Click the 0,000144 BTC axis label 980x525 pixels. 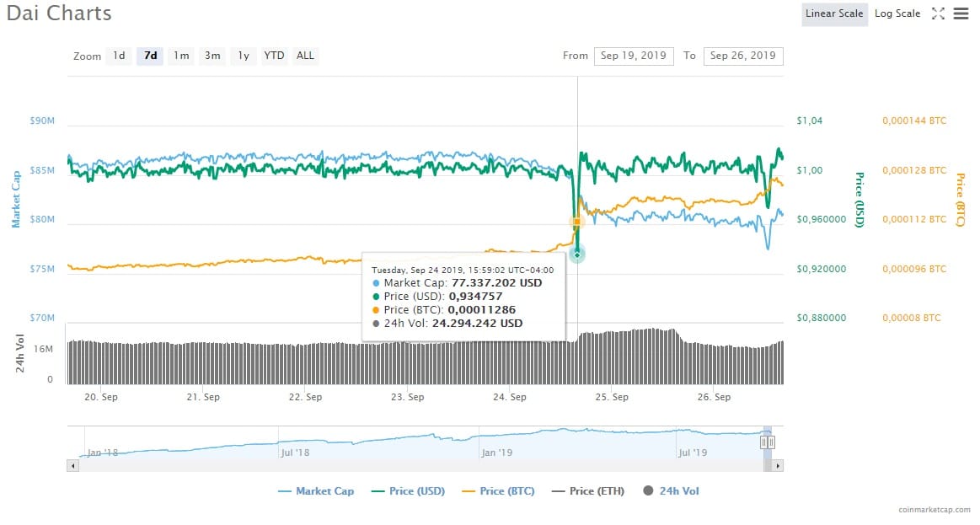click(x=914, y=121)
